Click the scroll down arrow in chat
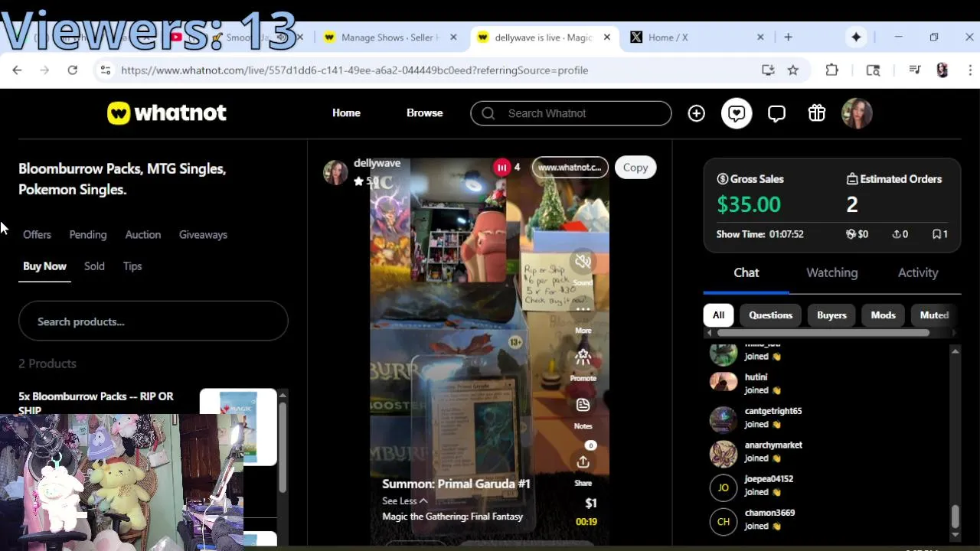This screenshot has height=551, width=980. (955, 533)
